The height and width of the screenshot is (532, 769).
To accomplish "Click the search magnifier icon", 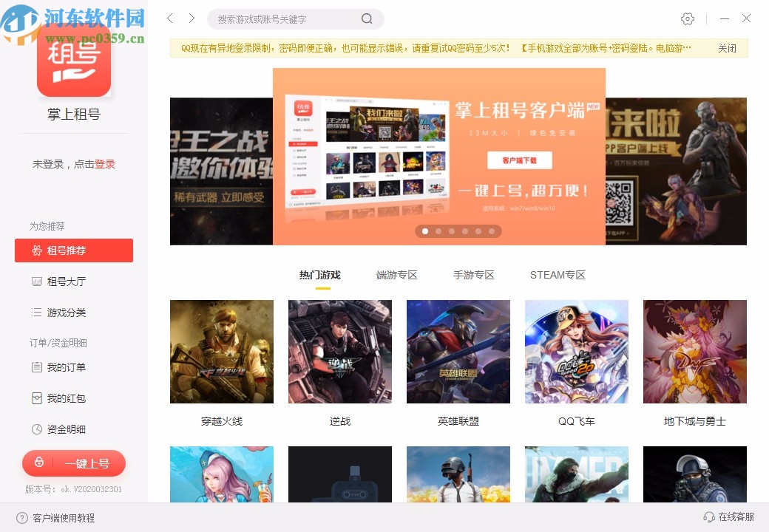I will [366, 18].
